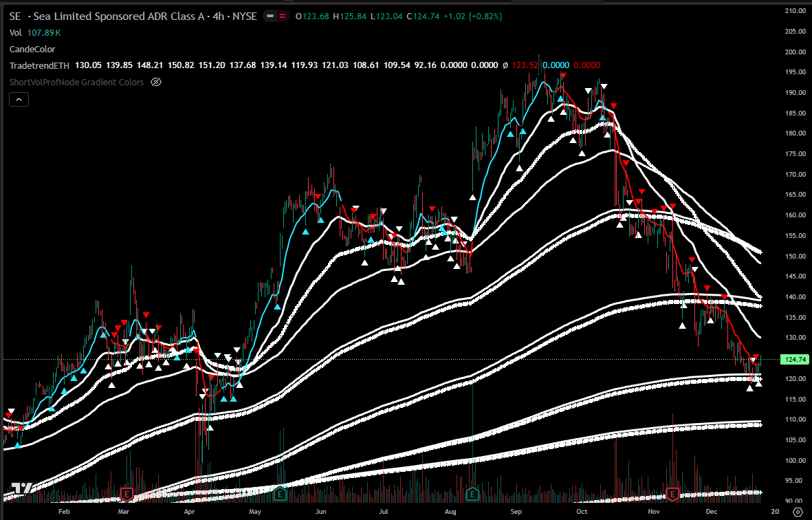Click the 175.00 price axis label

coord(795,154)
